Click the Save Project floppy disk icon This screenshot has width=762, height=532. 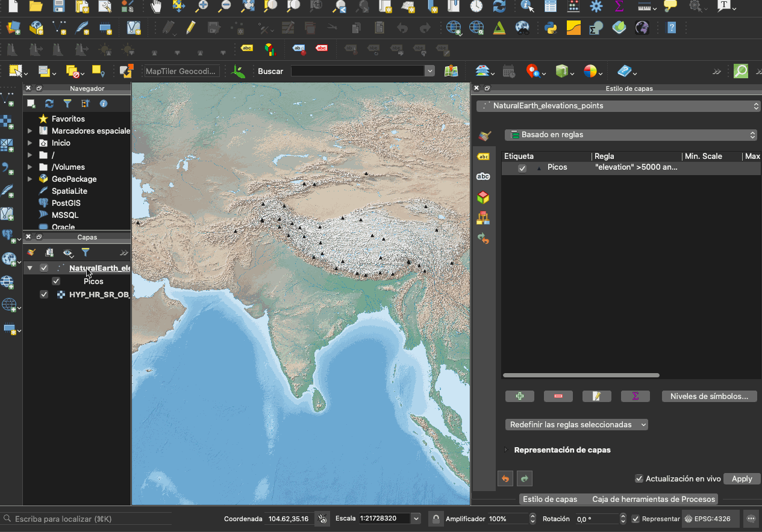tap(59, 7)
